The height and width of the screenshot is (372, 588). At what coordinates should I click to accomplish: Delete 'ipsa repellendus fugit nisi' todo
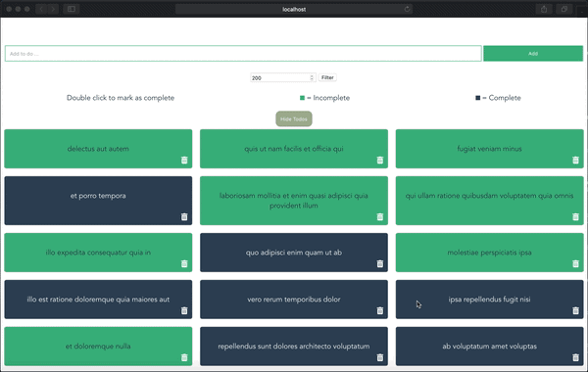point(575,310)
